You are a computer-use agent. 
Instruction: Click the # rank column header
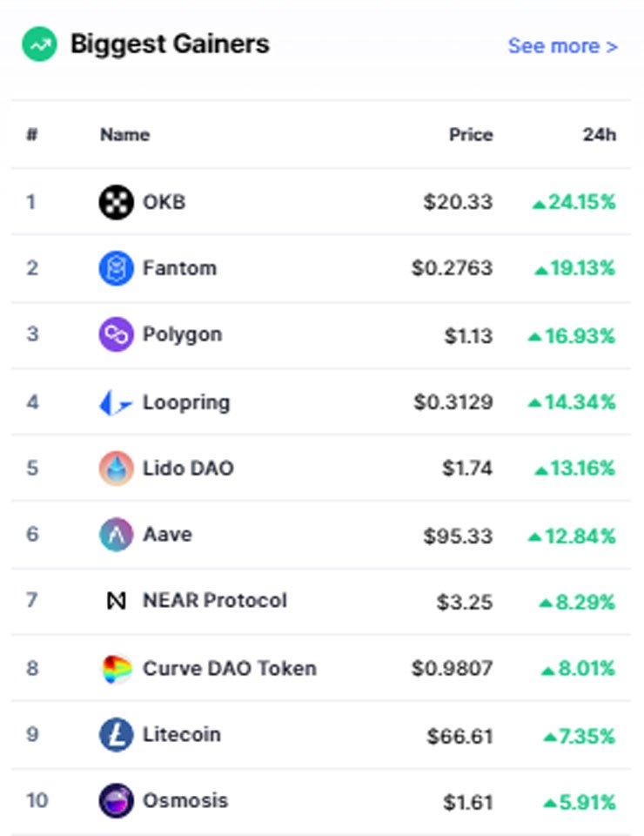pyautogui.click(x=32, y=135)
